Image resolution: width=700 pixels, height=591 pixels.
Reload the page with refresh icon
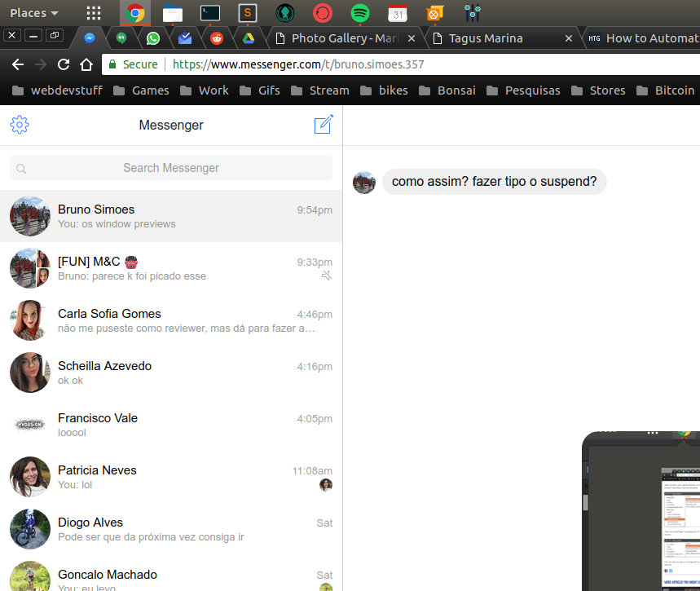(x=64, y=64)
